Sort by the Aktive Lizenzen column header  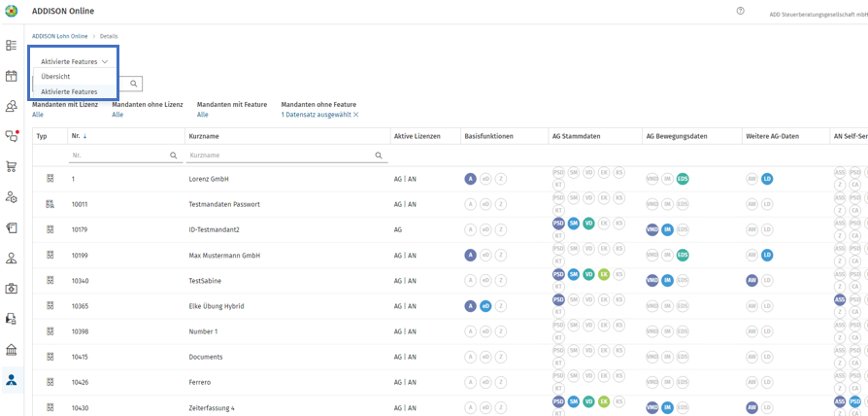[417, 136]
